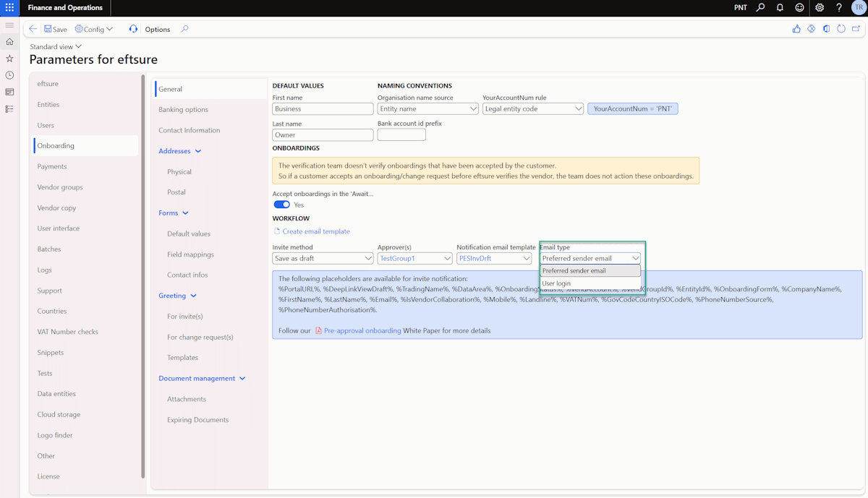Open Organisation name source dropdown

(428, 108)
